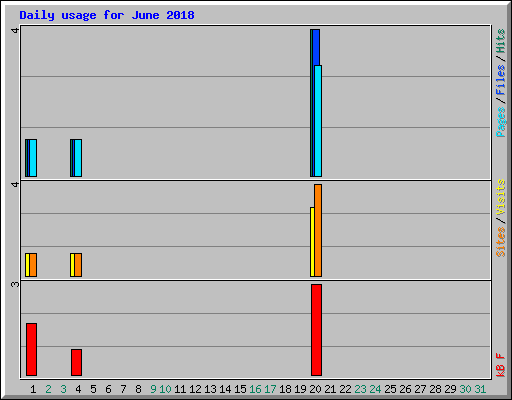Click the red 'KB F' legend label

[x=501, y=365]
